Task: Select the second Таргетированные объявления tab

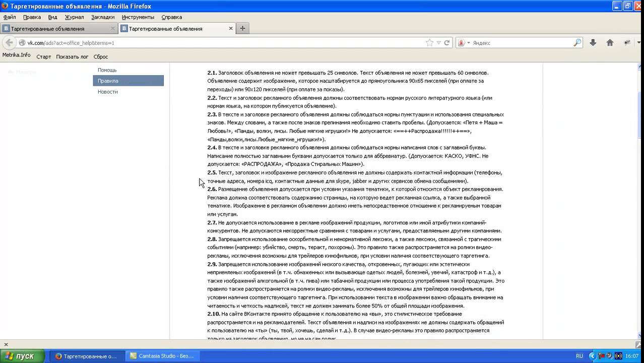Action: pyautogui.click(x=176, y=29)
